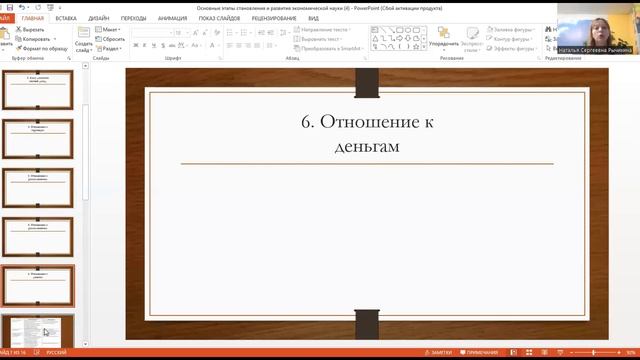The height and width of the screenshot is (360, 640).
Task: Toggle strikethrough abc formatting
Action: tap(172, 45)
